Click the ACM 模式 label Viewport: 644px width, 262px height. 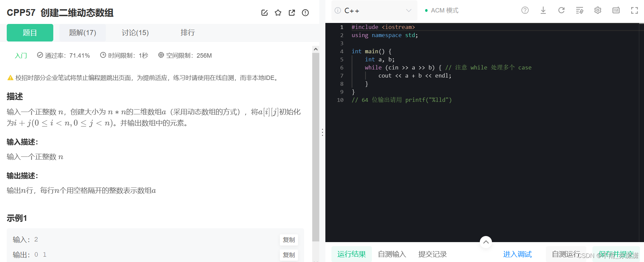tap(444, 10)
